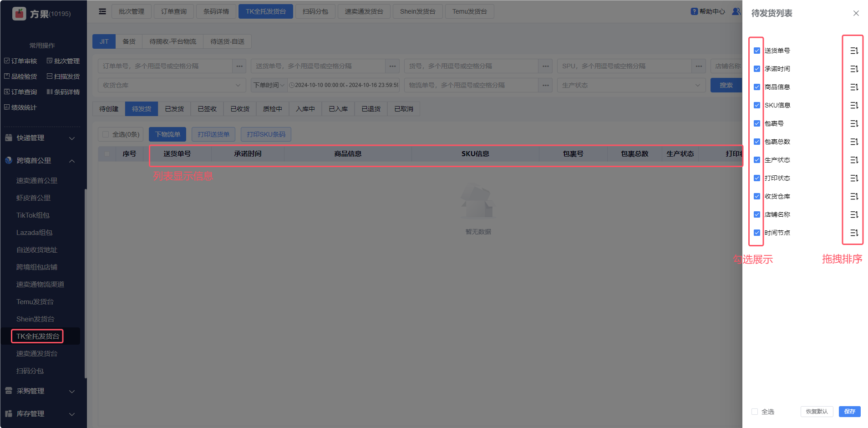Click the 打印SKU条码 button
The height and width of the screenshot is (428, 868).
266,134
